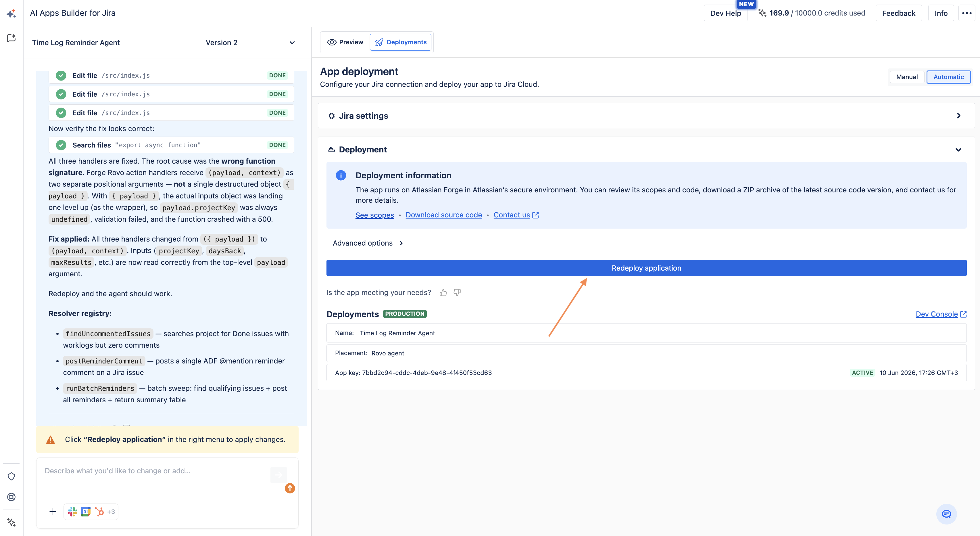Click the postReminderComment code label
Image resolution: width=980 pixels, height=536 pixels.
pyautogui.click(x=104, y=361)
